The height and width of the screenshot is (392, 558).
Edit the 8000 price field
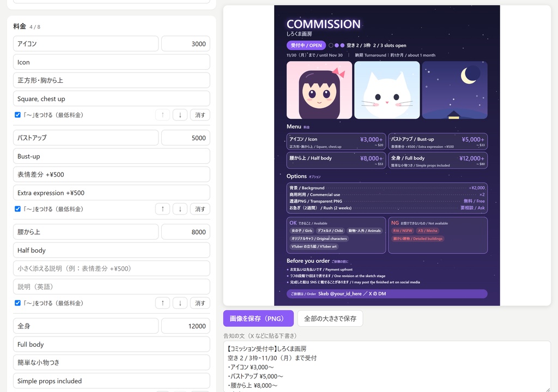[186, 232]
